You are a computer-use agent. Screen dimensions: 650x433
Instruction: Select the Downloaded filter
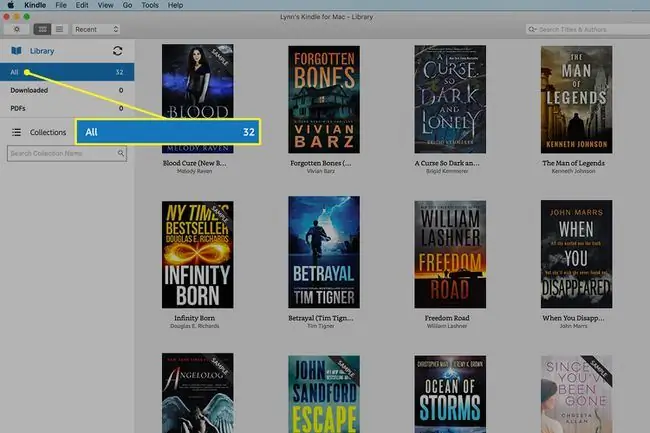click(67, 90)
